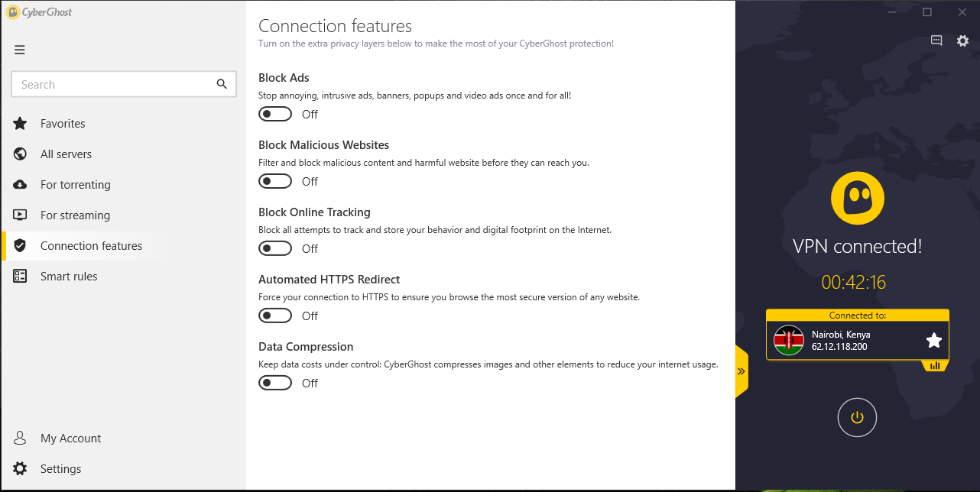Enable the Block Ads toggle
Viewport: 980px width, 492px height.
(x=275, y=115)
